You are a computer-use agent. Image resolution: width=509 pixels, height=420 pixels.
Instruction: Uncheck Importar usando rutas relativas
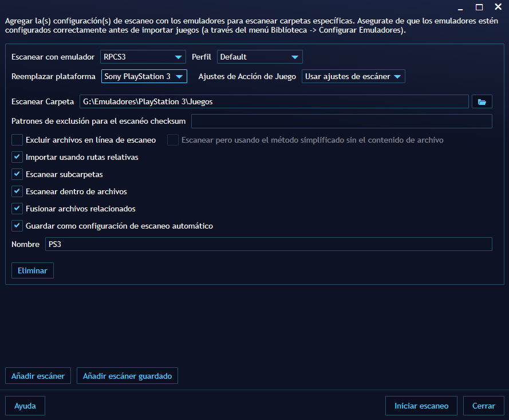coord(17,157)
